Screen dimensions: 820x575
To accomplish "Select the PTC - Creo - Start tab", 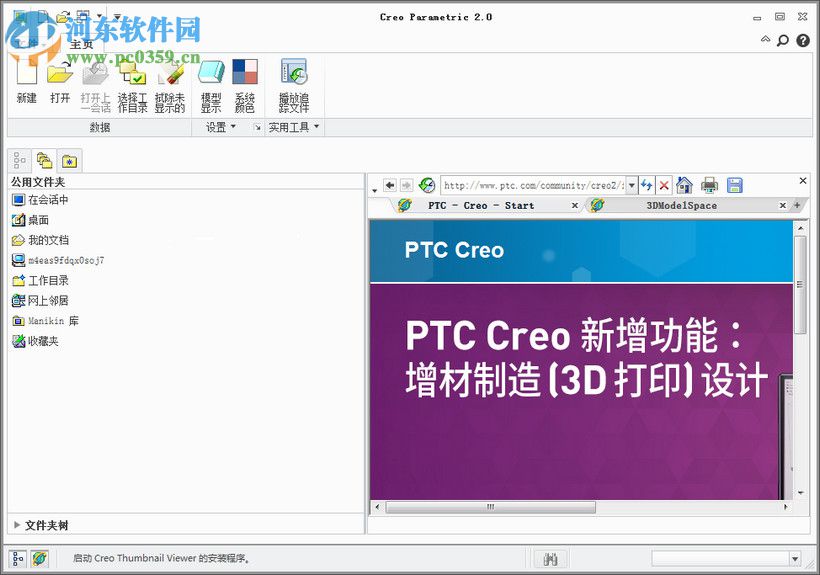I will point(481,205).
